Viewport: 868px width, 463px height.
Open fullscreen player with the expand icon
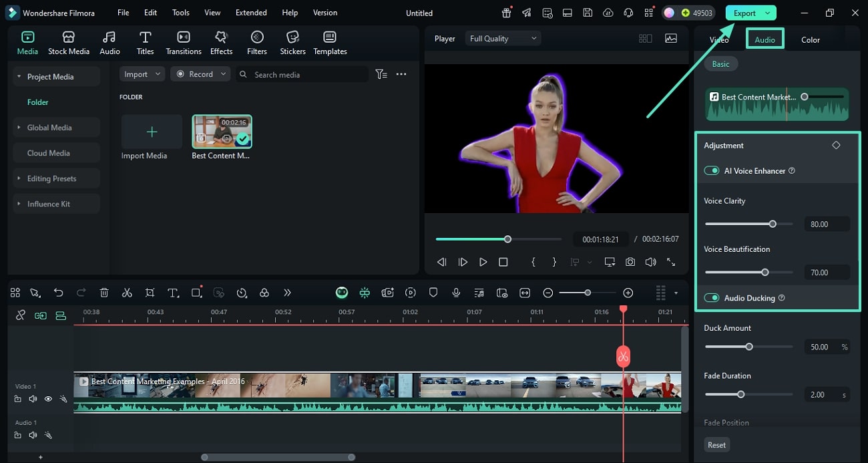pyautogui.click(x=671, y=263)
